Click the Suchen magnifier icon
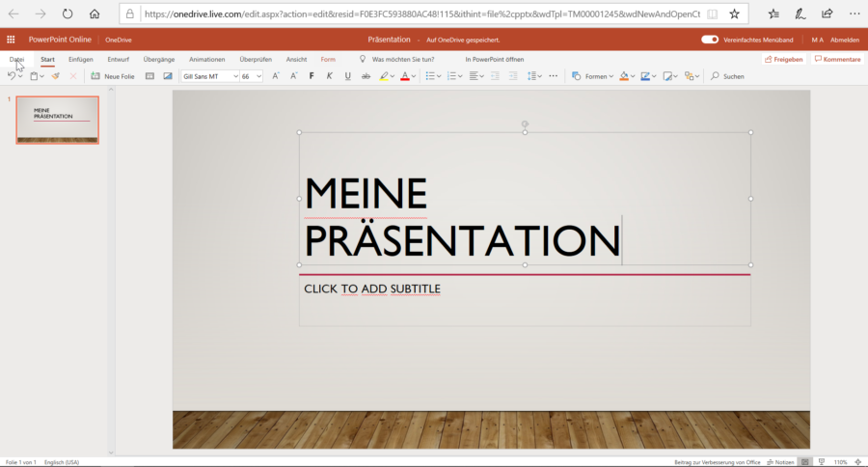868x467 pixels. tap(715, 76)
